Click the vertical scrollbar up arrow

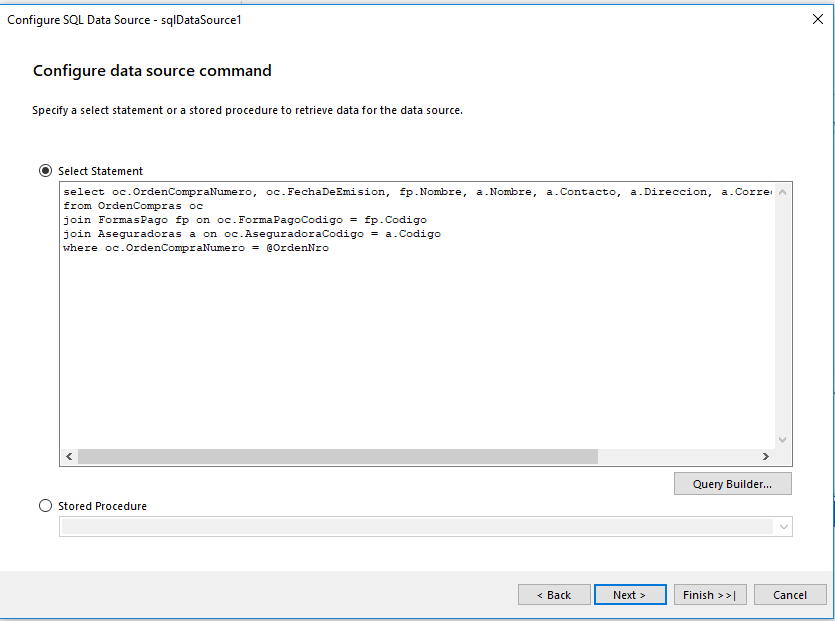(783, 191)
